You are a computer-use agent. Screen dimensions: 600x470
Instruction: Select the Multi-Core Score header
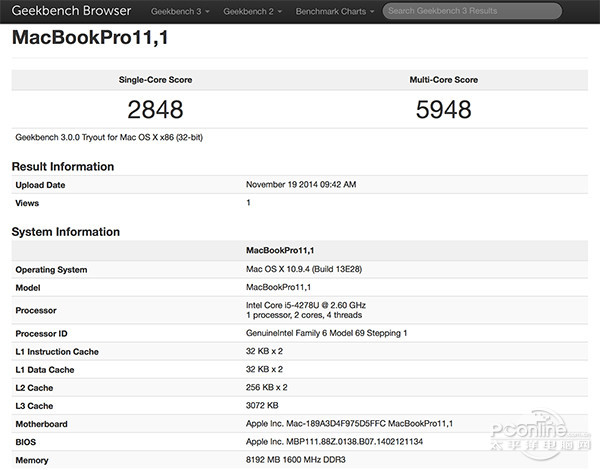tap(443, 80)
